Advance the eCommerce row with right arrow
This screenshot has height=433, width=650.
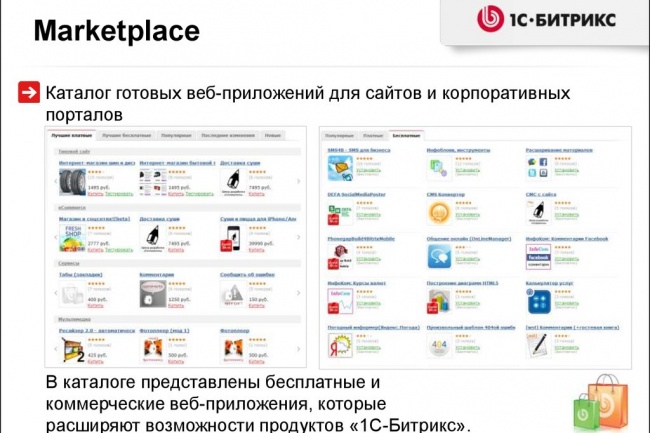click(x=298, y=237)
